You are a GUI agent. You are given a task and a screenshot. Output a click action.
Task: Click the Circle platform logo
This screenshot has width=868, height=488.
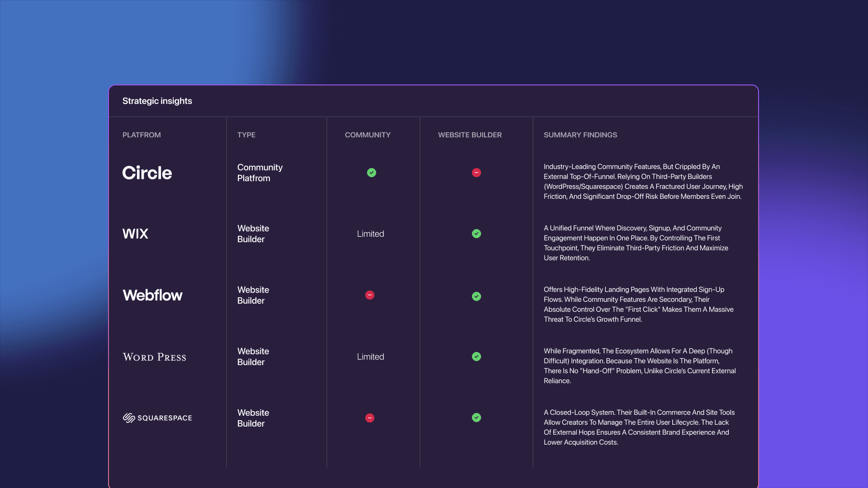[x=147, y=173]
